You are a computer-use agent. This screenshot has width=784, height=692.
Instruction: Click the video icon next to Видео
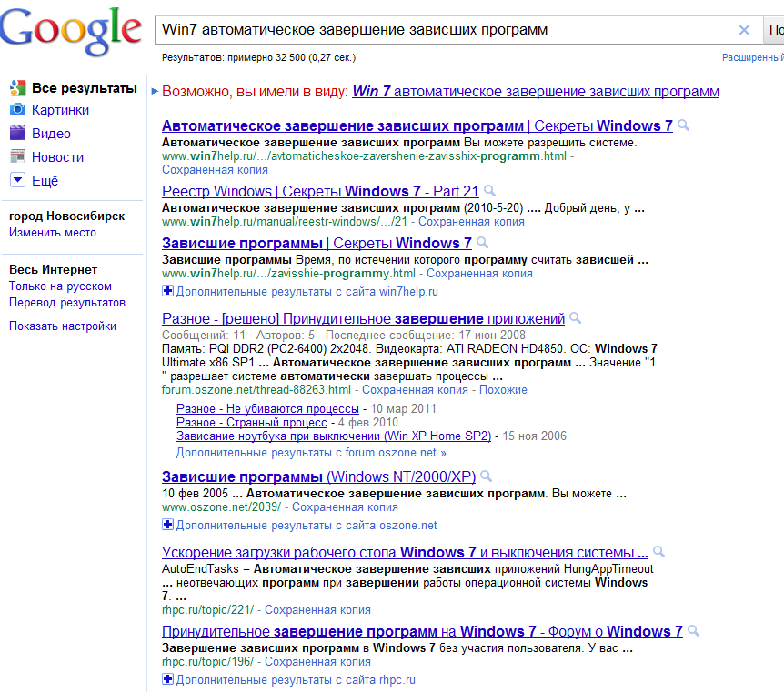(17, 133)
